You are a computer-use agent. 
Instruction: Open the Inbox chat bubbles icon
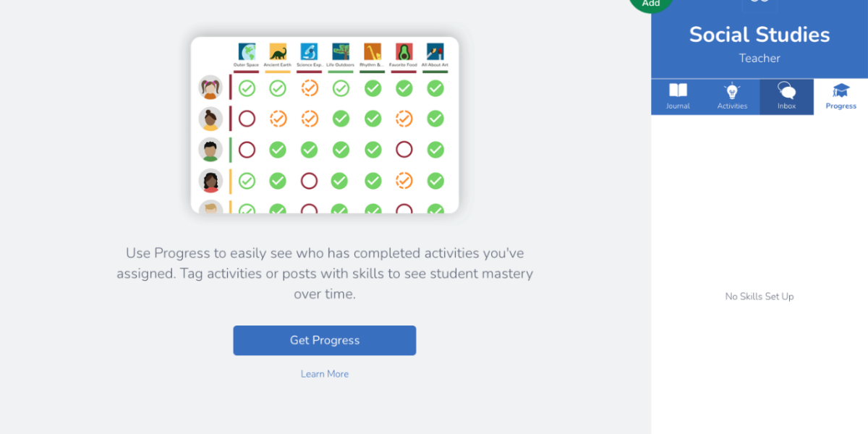click(786, 90)
